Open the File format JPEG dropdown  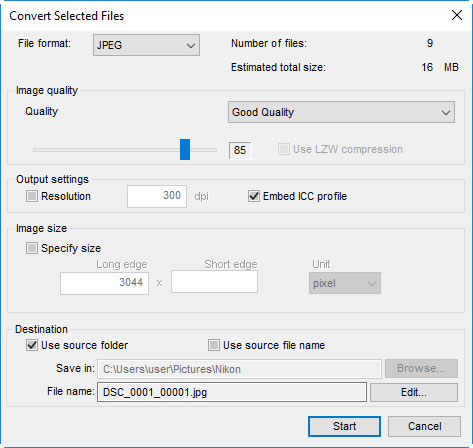coord(146,45)
